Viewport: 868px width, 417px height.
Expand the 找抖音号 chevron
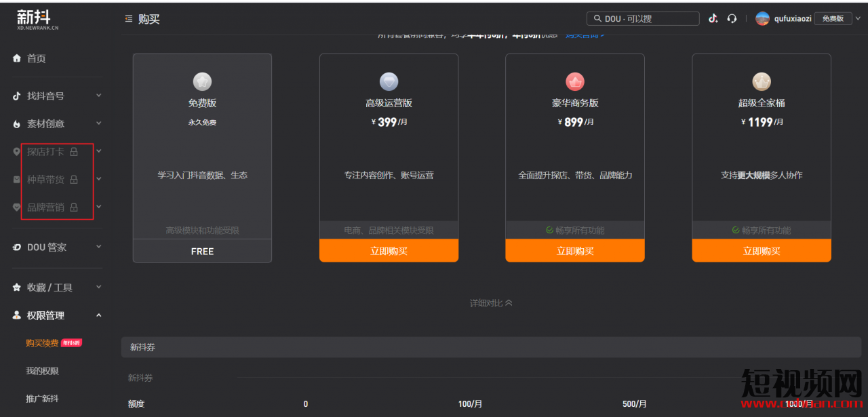(99, 96)
